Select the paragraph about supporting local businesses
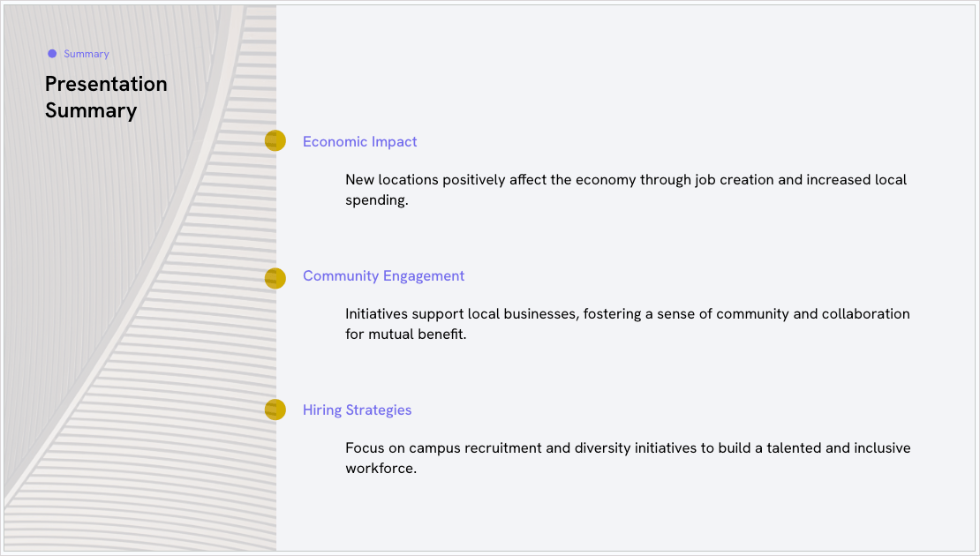 [628, 324]
